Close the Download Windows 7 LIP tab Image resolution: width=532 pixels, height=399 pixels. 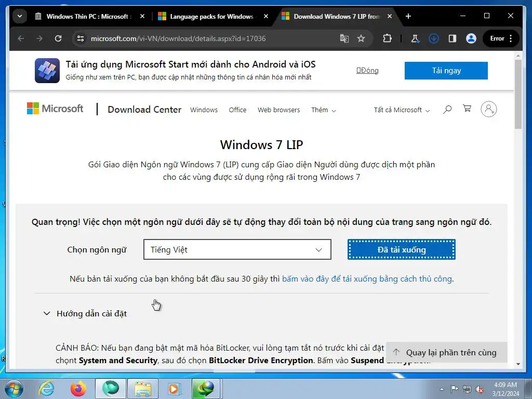[x=390, y=16]
